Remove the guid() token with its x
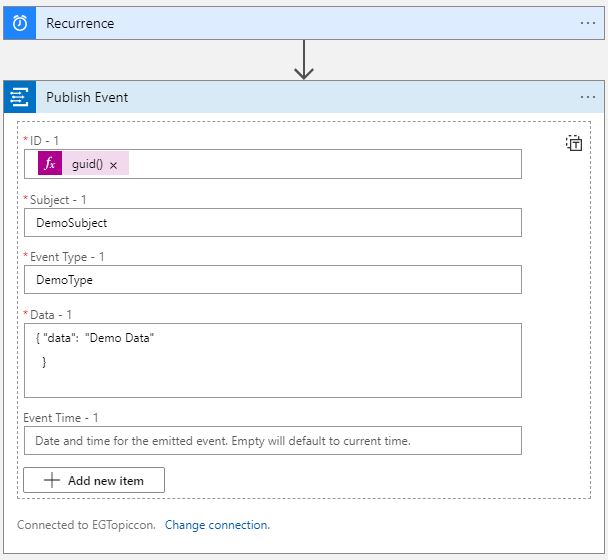The width and height of the screenshot is (608, 560). (113, 165)
